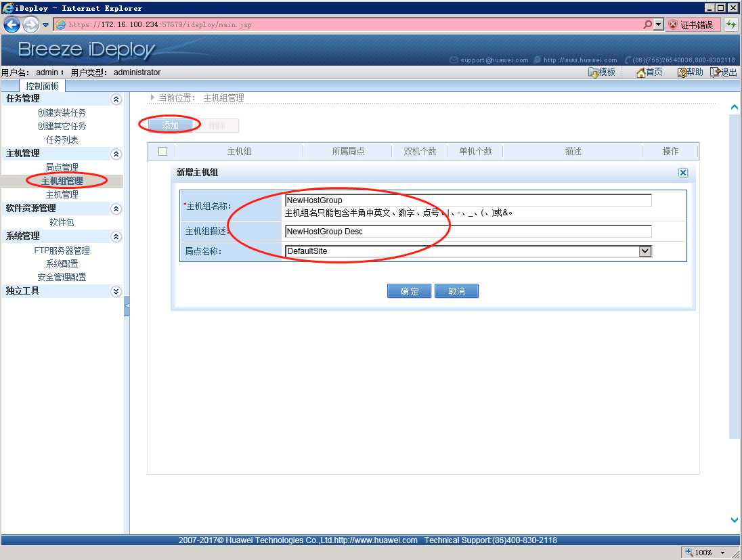Open FTP服务器管理 menu item

pos(62,251)
